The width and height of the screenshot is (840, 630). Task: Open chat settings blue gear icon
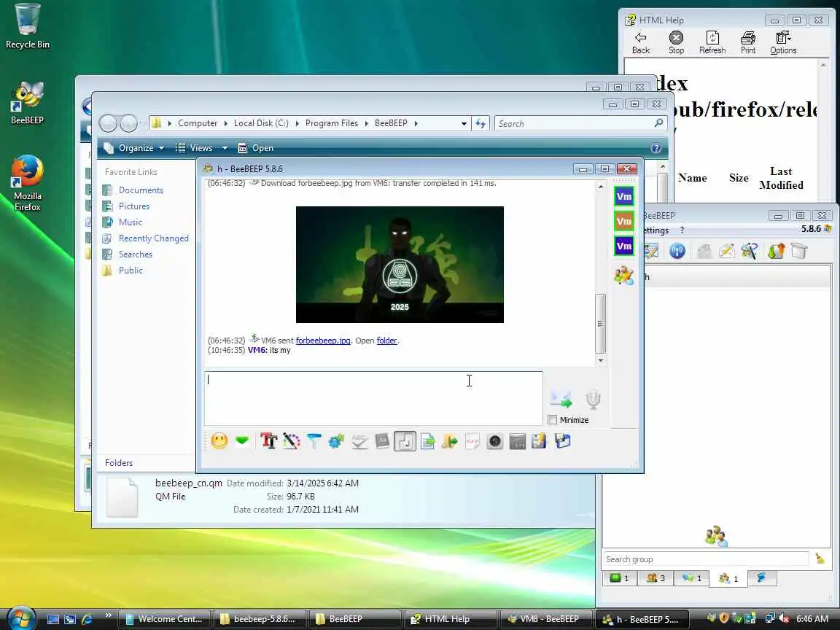336,441
